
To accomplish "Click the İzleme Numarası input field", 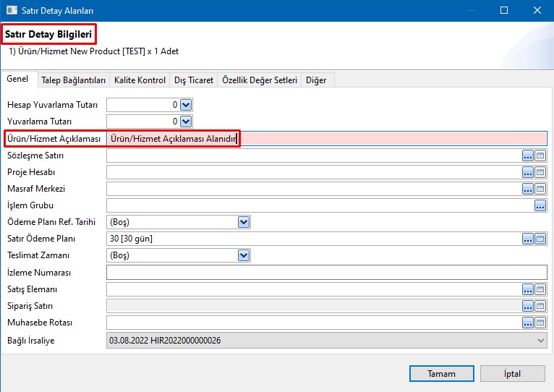I will pos(326,273).
